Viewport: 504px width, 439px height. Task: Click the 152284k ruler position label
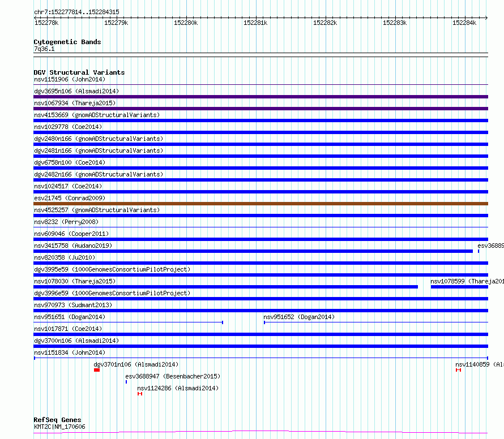pos(464,23)
